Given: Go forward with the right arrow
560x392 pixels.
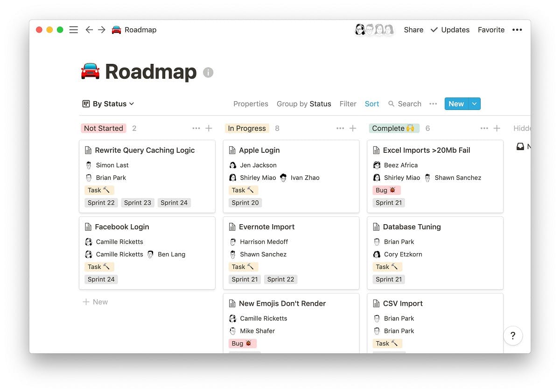Looking at the screenshot, I should [102, 30].
